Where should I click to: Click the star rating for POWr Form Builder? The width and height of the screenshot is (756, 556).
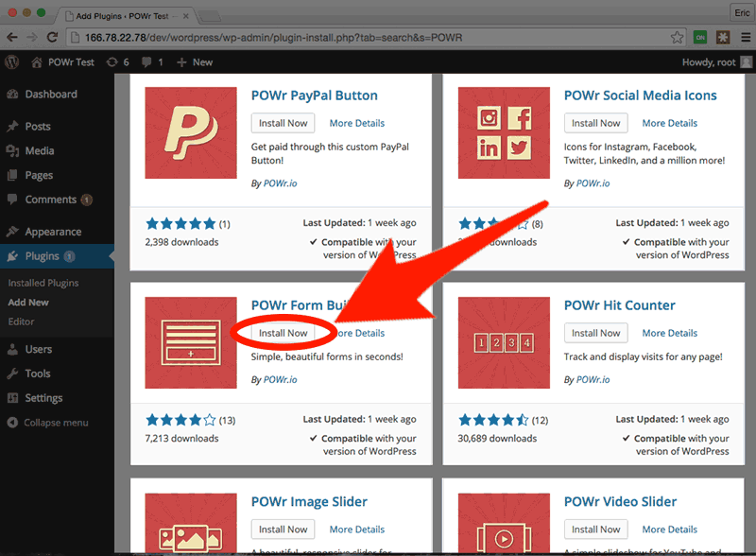[180, 421]
